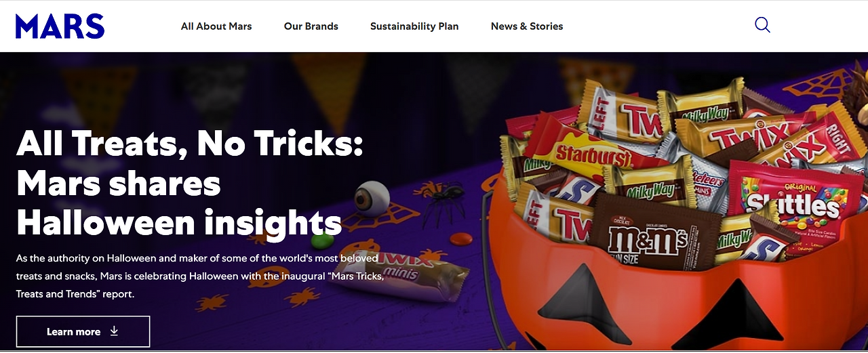The image size is (868, 353).
Task: Select Sustainability Plan in the navigation
Action: click(x=414, y=26)
